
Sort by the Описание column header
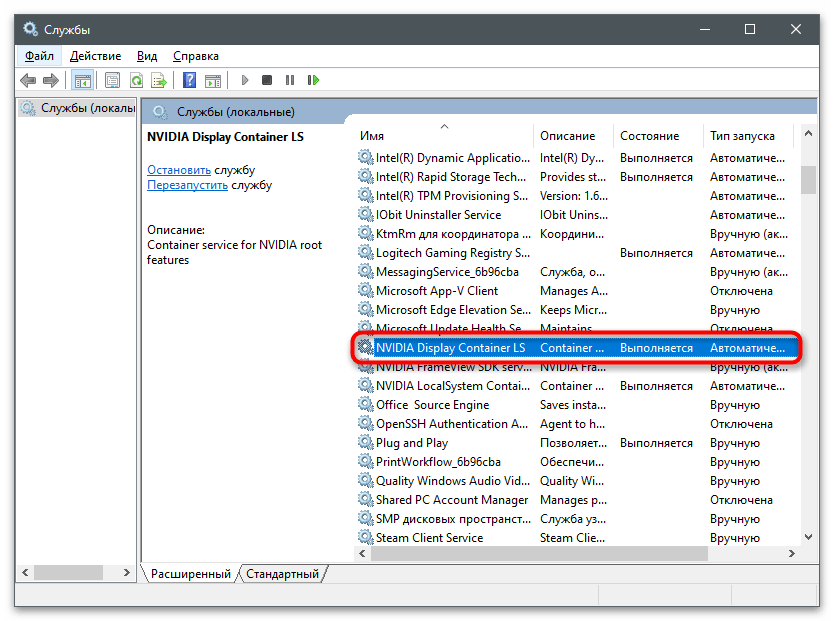tap(573, 136)
